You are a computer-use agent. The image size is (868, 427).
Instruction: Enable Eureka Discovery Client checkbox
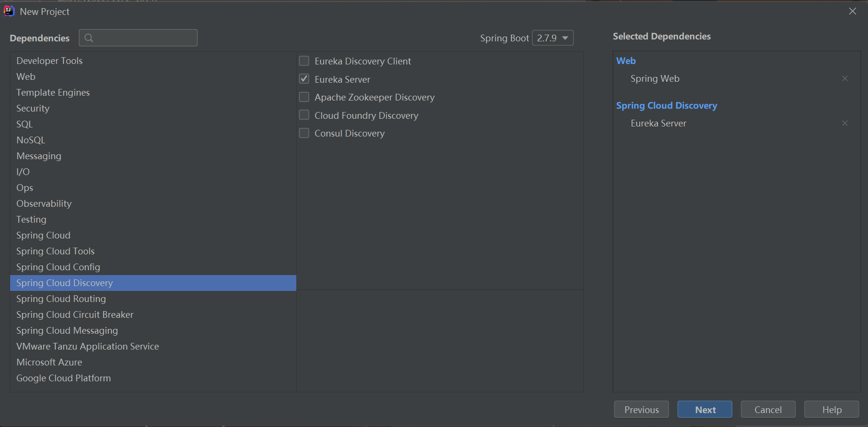pyautogui.click(x=304, y=61)
